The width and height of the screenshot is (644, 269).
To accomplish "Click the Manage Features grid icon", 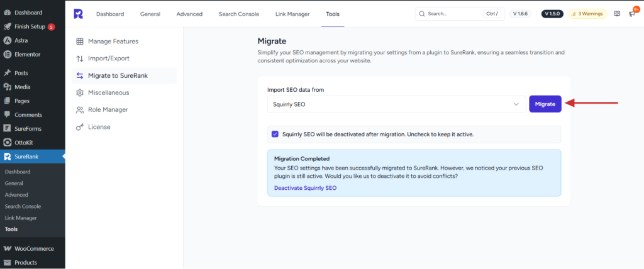I will tap(80, 41).
